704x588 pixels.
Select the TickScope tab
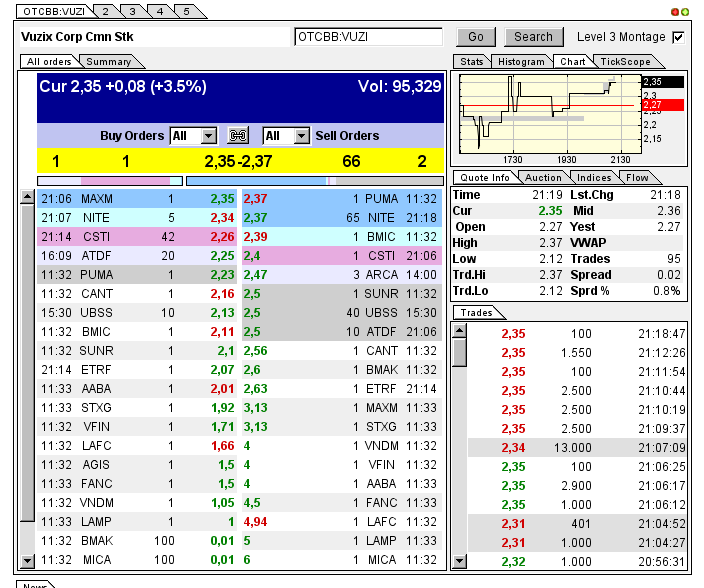(x=625, y=62)
